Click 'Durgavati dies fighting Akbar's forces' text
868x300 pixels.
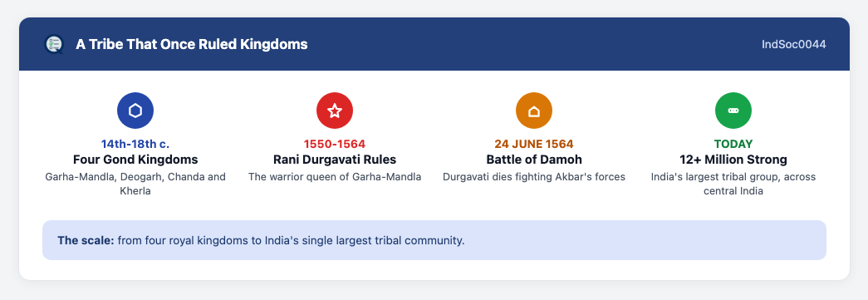click(533, 177)
